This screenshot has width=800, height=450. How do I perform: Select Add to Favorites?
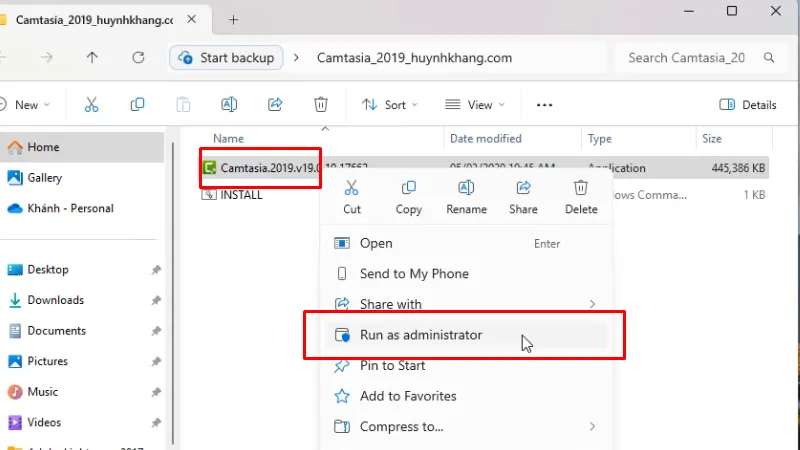click(407, 396)
